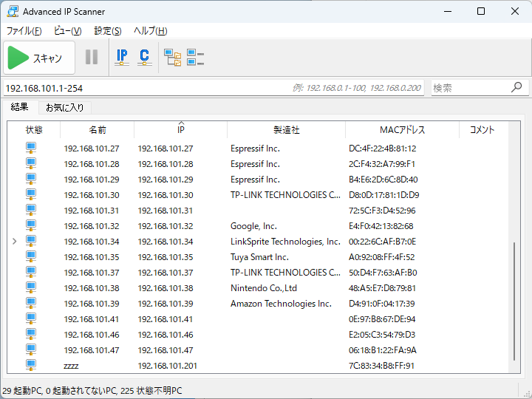Click the computer icon for 192.168.101.39

tap(31, 304)
